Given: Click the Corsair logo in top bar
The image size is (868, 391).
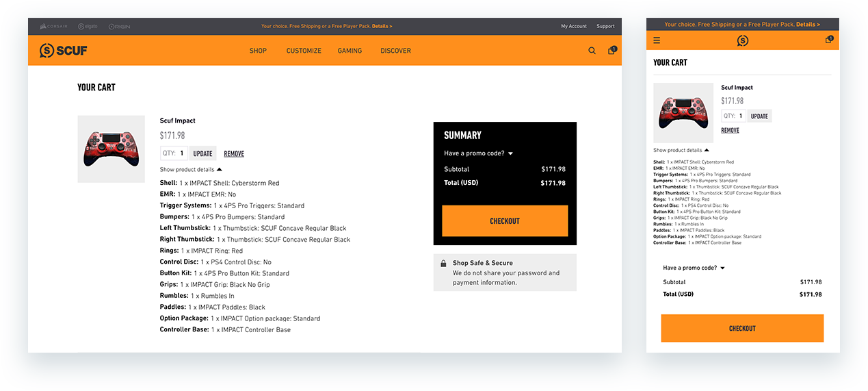Looking at the screenshot, I should [x=53, y=26].
